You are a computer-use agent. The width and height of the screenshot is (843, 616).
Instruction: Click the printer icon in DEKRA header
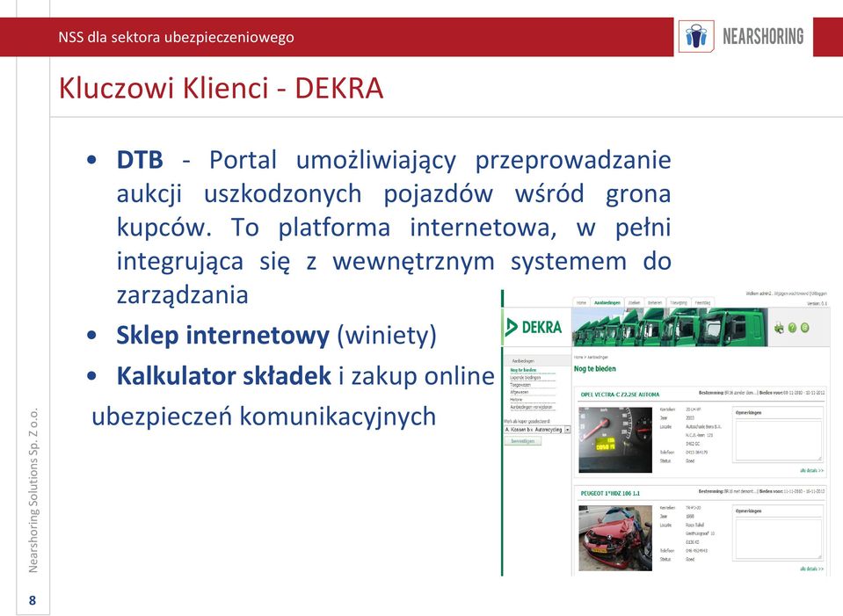(779, 328)
